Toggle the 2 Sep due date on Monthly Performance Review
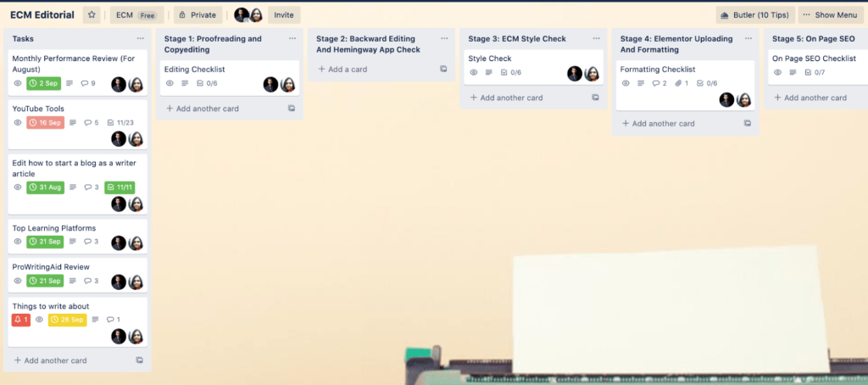The image size is (868, 385). click(44, 83)
